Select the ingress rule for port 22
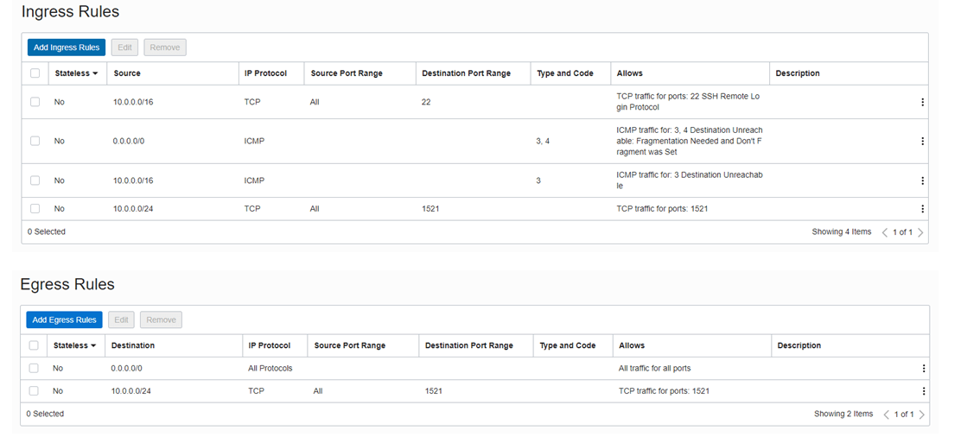980x443 pixels. [35, 102]
